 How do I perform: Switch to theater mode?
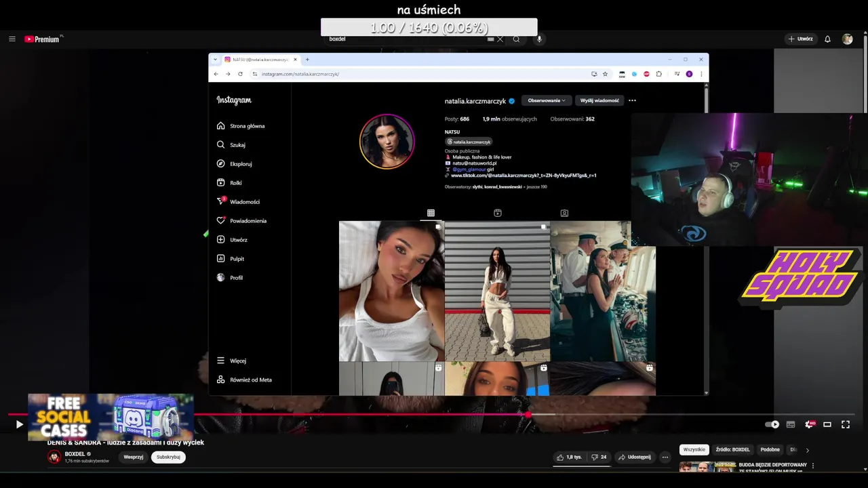pos(827,424)
